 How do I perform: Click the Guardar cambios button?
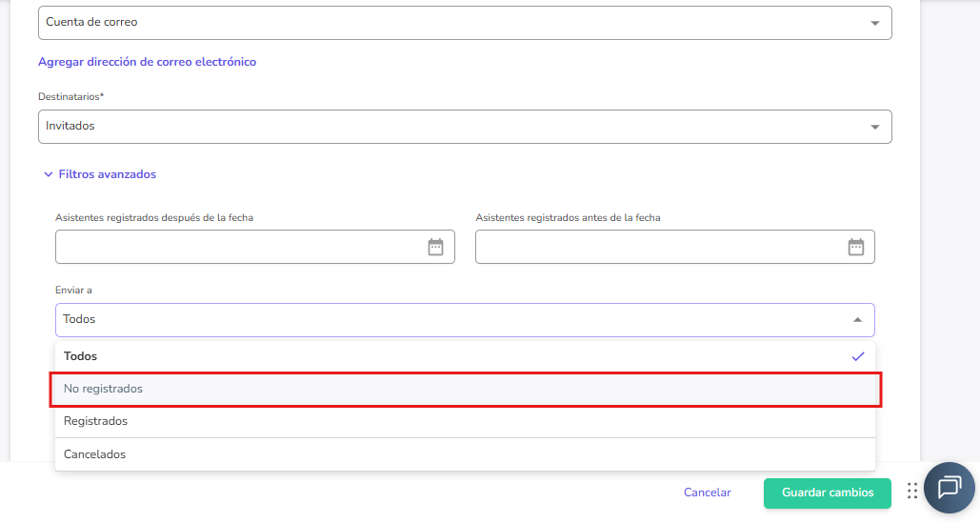pyautogui.click(x=827, y=493)
